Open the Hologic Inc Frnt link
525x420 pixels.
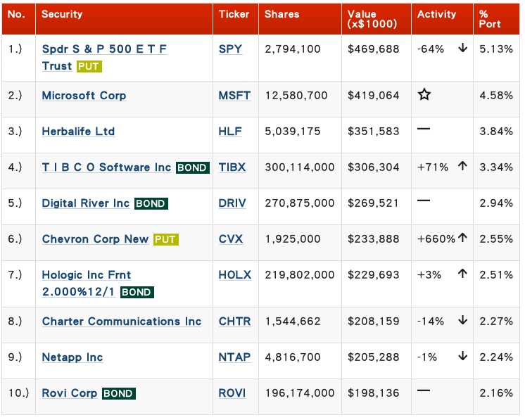[x=87, y=283]
